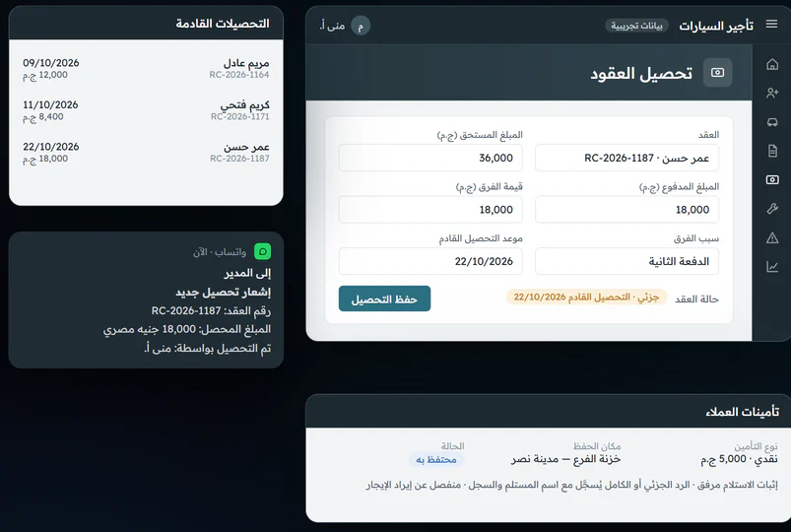Open maintenance wrench icon in sidebar
The width and height of the screenshot is (791, 532).
tap(772, 209)
